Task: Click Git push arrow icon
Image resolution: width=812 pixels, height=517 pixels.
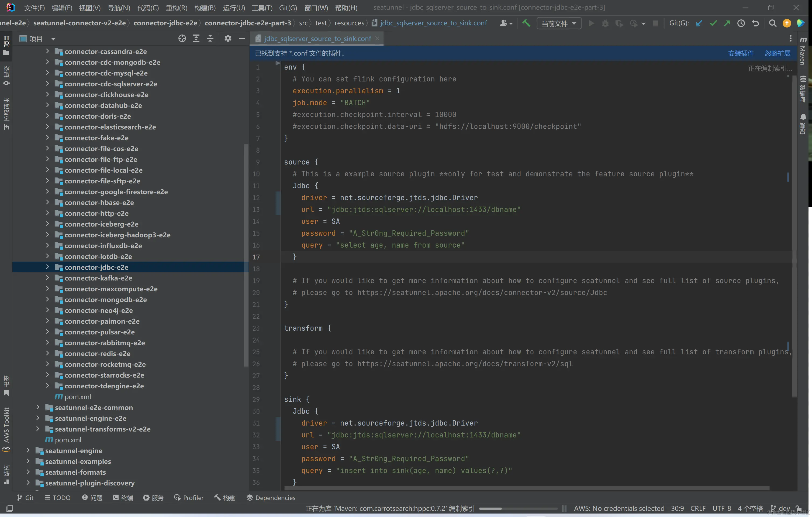Action: 727,23
